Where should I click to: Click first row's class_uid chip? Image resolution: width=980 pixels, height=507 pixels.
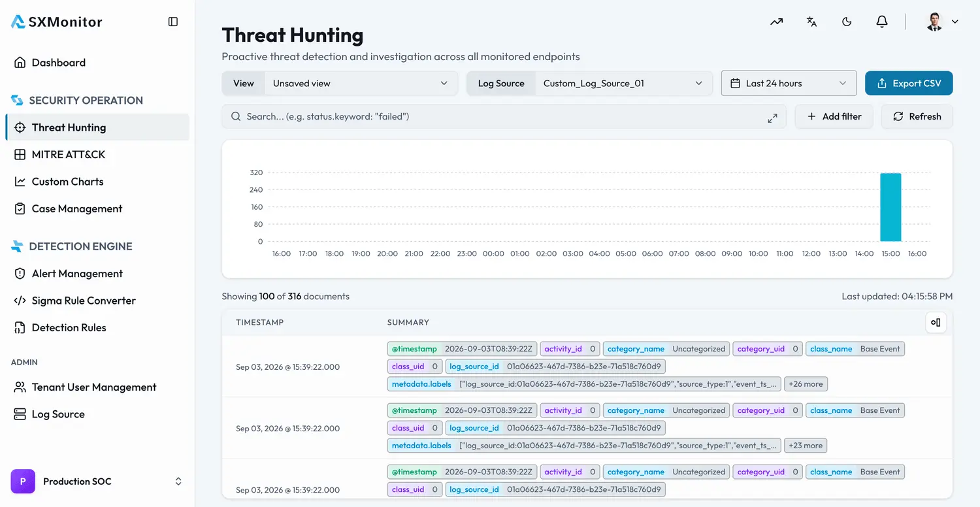(415, 367)
